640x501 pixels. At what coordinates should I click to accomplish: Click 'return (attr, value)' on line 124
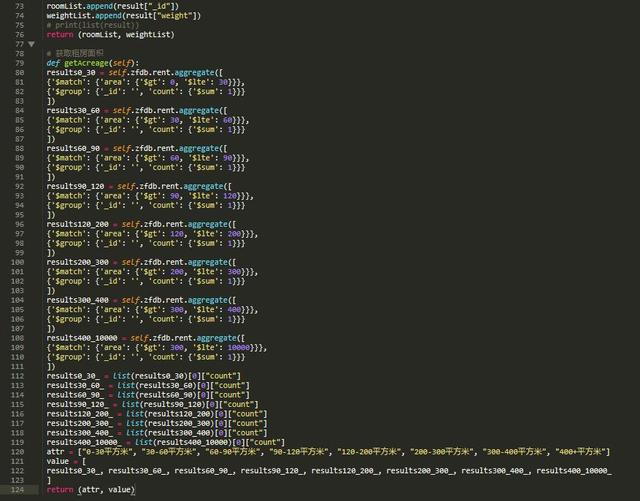coord(90,490)
